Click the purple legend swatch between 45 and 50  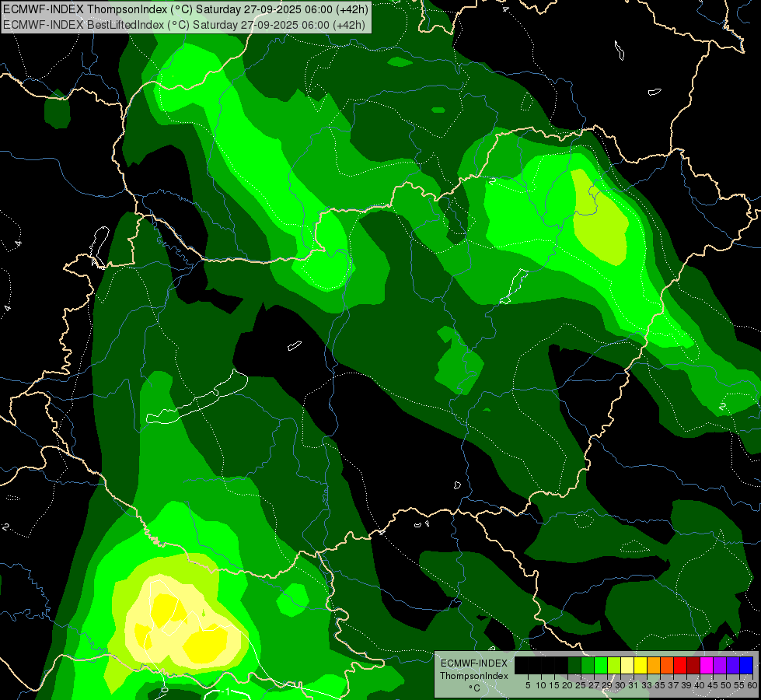coord(719,665)
